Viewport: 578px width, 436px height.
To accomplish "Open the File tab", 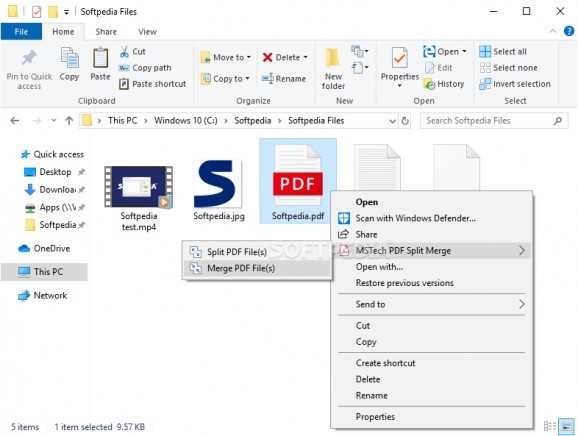I will pos(21,32).
